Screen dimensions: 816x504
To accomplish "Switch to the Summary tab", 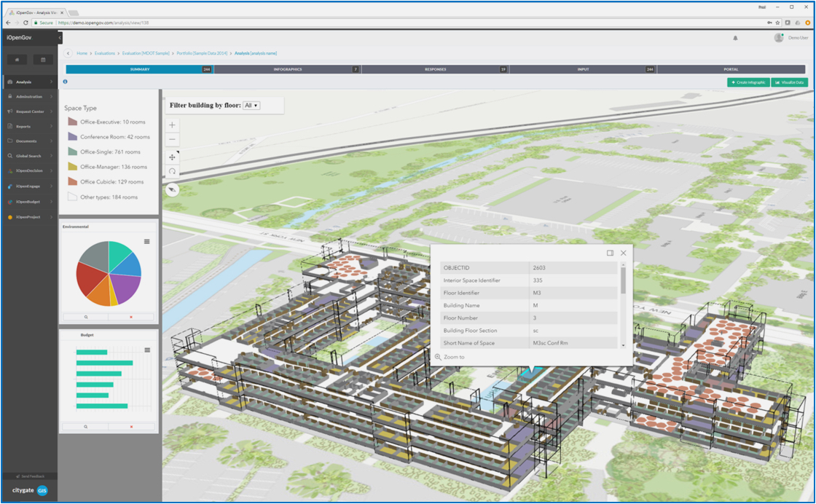I will point(139,69).
